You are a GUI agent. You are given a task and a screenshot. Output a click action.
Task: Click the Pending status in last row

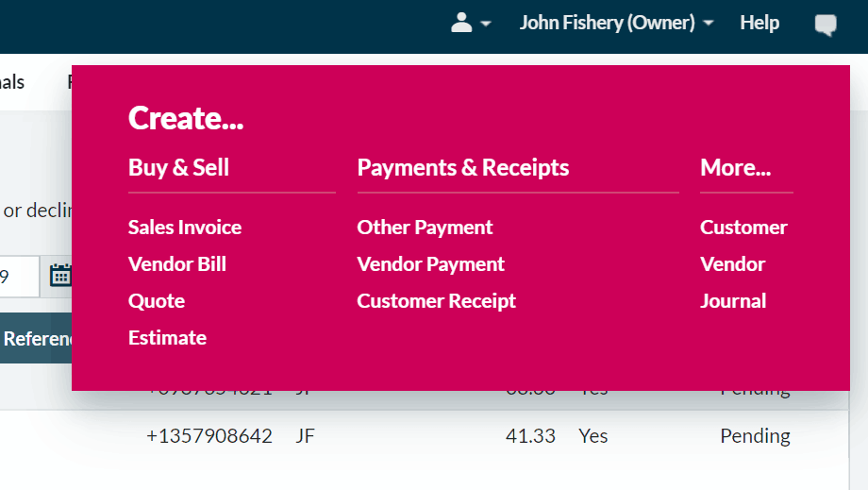point(755,436)
